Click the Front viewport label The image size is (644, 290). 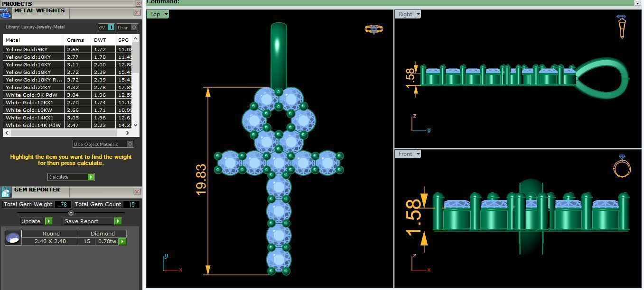pyautogui.click(x=405, y=154)
